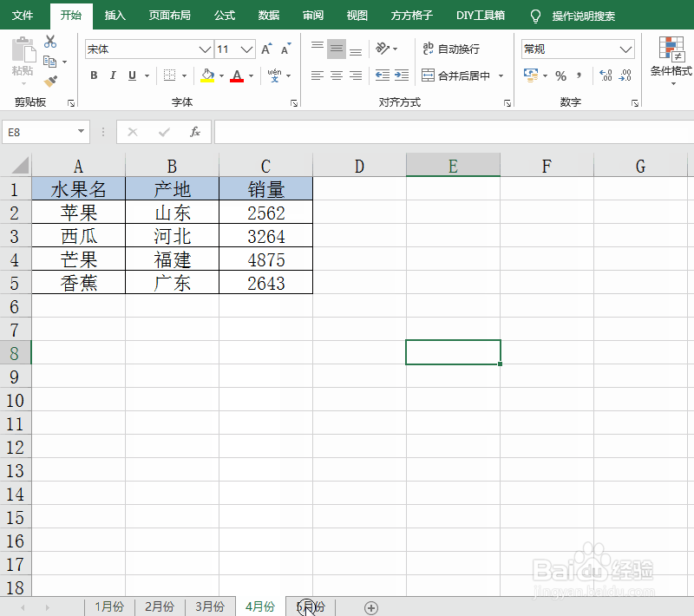694x616 pixels.
Task: Open Name Box E8 dropdown arrow
Action: [x=81, y=131]
